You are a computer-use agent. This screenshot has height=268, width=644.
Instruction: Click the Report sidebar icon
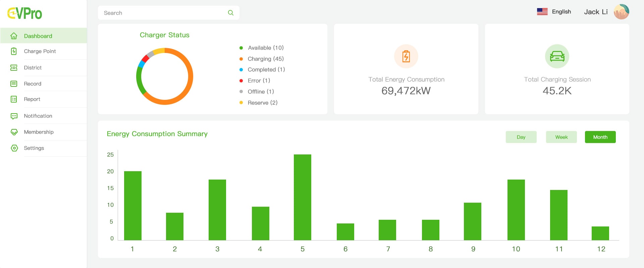14,99
